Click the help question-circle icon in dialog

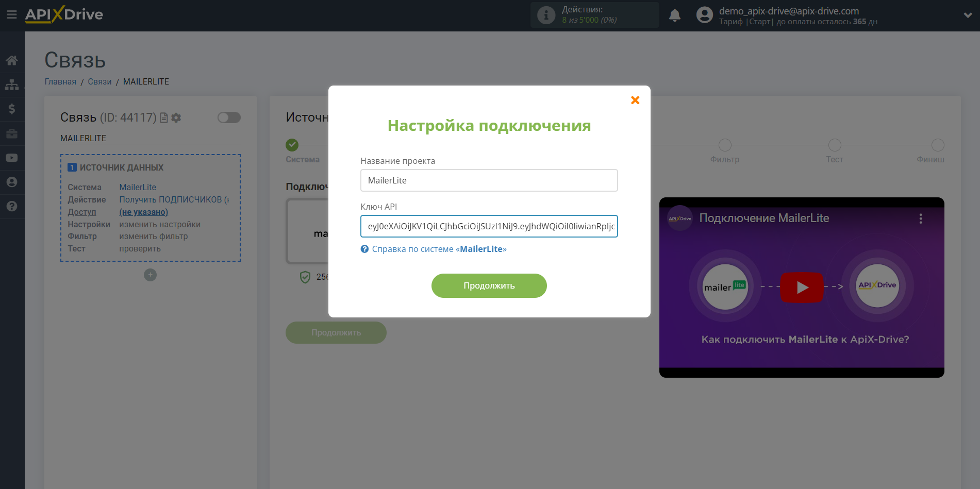coord(364,249)
